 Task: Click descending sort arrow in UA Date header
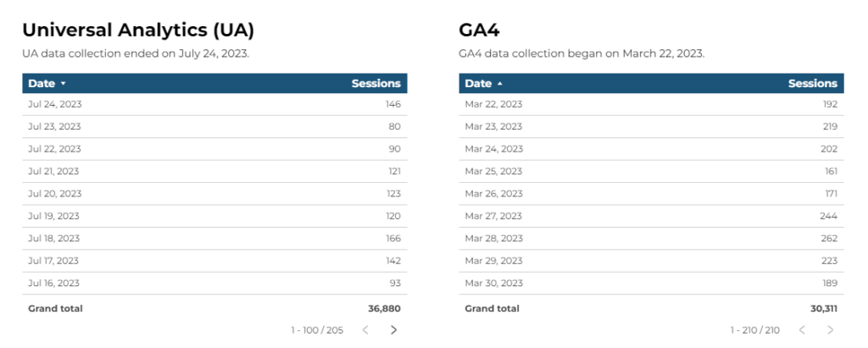(x=64, y=84)
